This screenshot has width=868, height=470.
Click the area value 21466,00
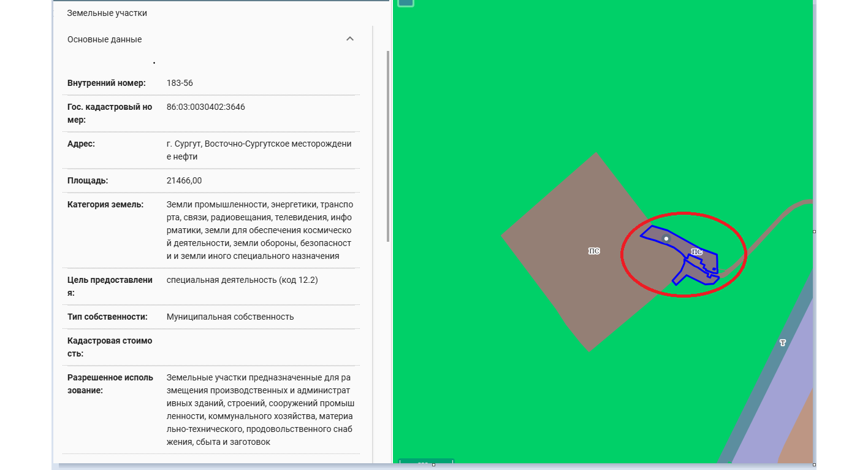tap(184, 181)
